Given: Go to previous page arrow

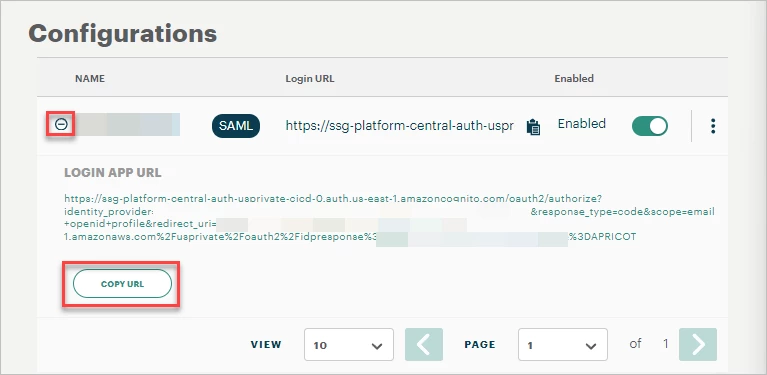Looking at the screenshot, I should [x=424, y=344].
